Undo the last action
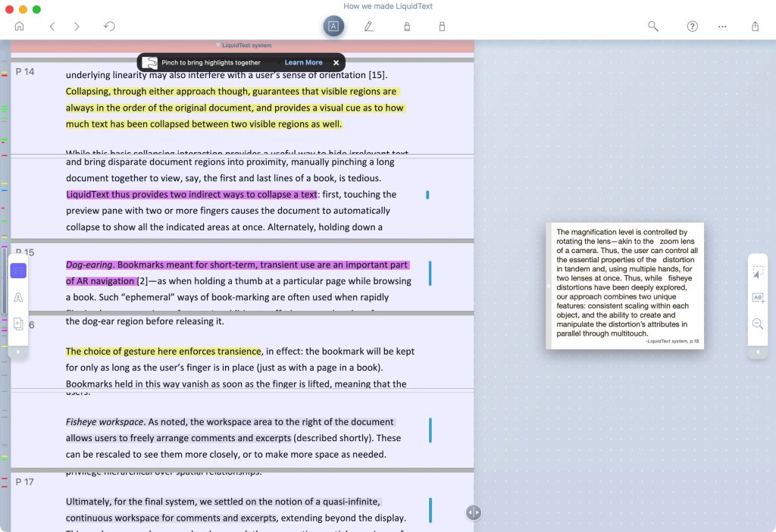 point(109,27)
